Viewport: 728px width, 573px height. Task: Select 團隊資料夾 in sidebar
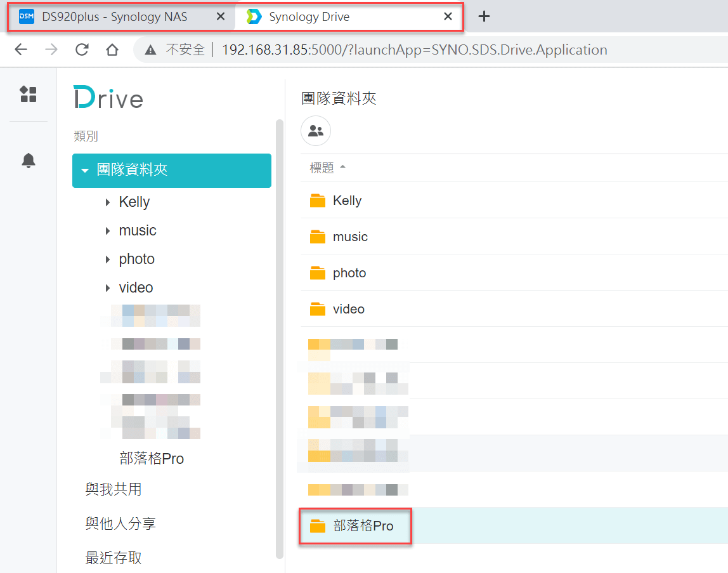point(172,171)
